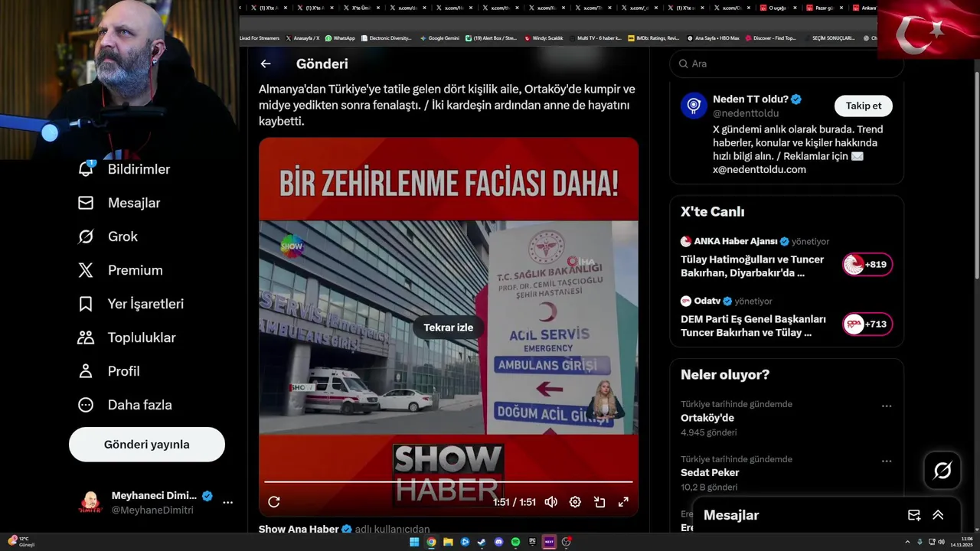
Task: Open the Ortaköy'de trending topic
Action: point(707,418)
